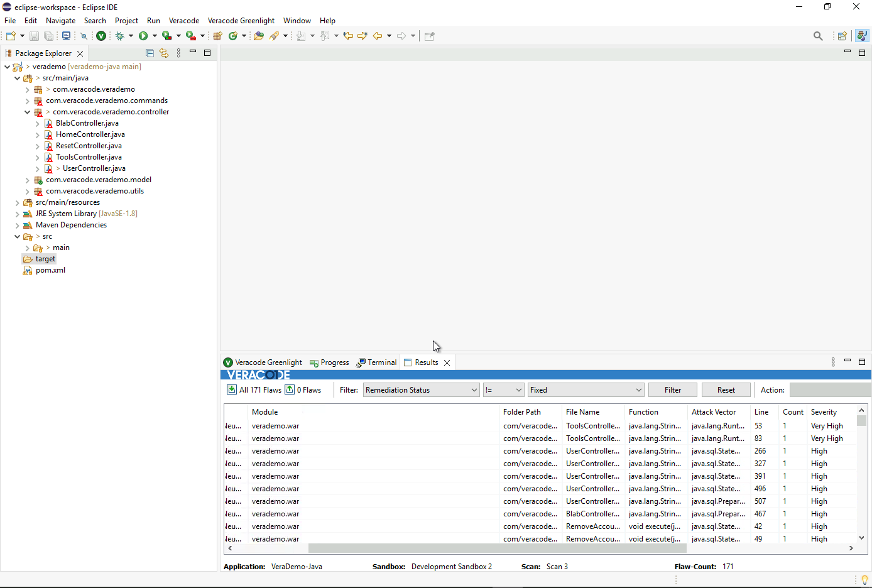Click the Java perspective icon
The height and width of the screenshot is (588, 872).
(863, 36)
